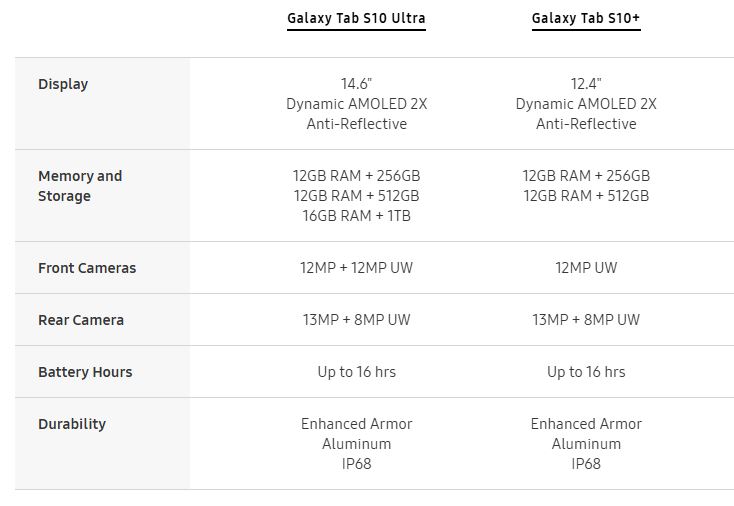
Task: Click the 12MP UW spec for Tab S10+
Action: click(x=586, y=268)
